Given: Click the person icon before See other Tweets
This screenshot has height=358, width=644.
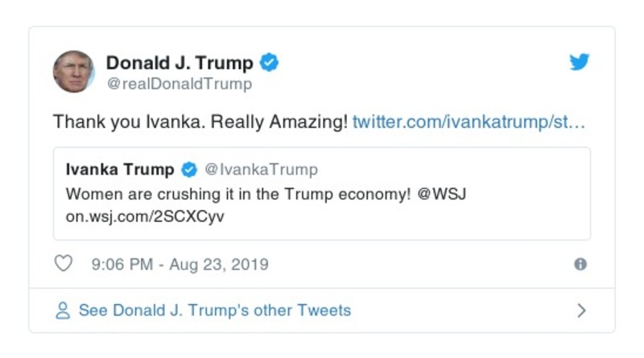Looking at the screenshot, I should 63,311.
